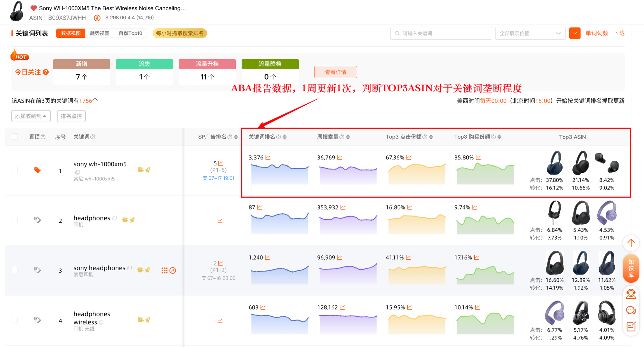Select the 流量升档 category card
This screenshot has height=347, width=644.
tap(207, 72)
